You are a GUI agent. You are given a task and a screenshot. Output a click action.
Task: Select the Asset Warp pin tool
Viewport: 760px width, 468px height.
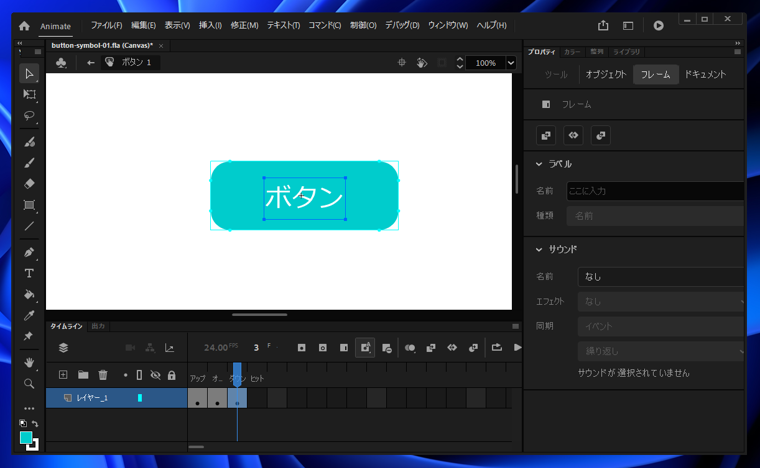pos(29,336)
